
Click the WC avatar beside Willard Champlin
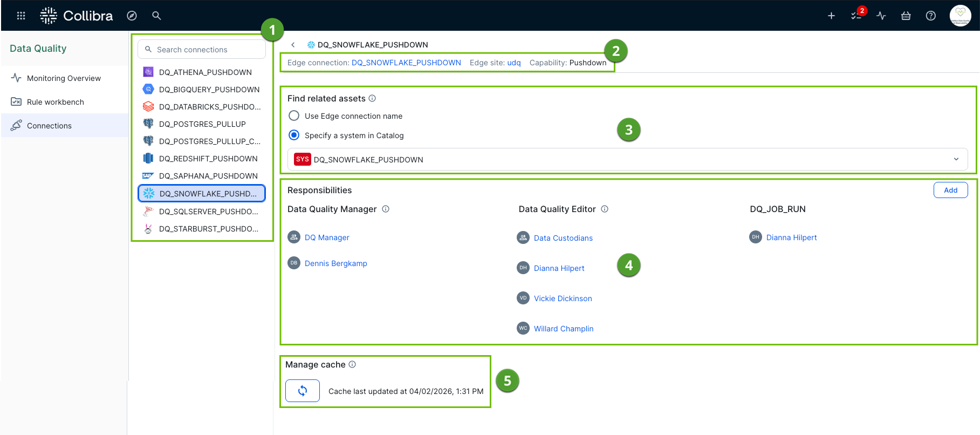[523, 328]
